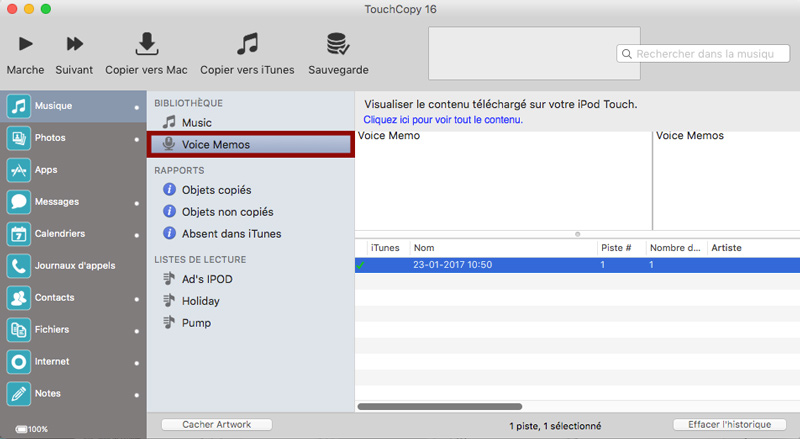Click the Copier vers iTunes music note icon

tap(247, 44)
